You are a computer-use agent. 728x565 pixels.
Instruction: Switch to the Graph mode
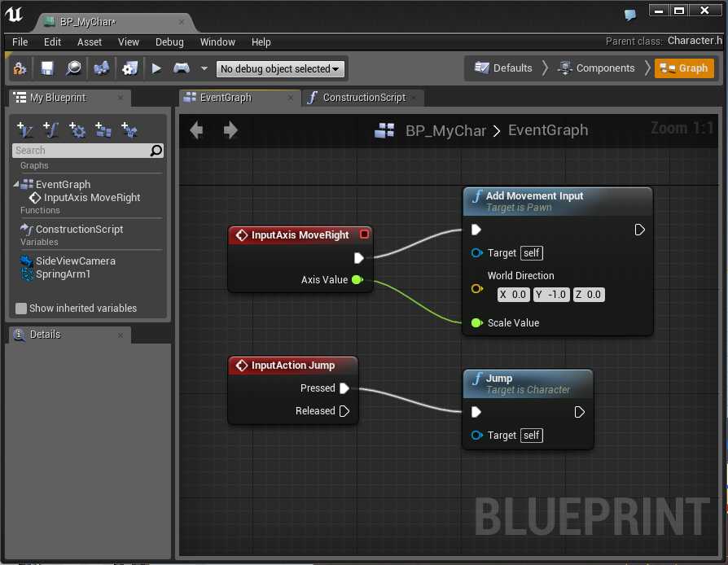[684, 68]
